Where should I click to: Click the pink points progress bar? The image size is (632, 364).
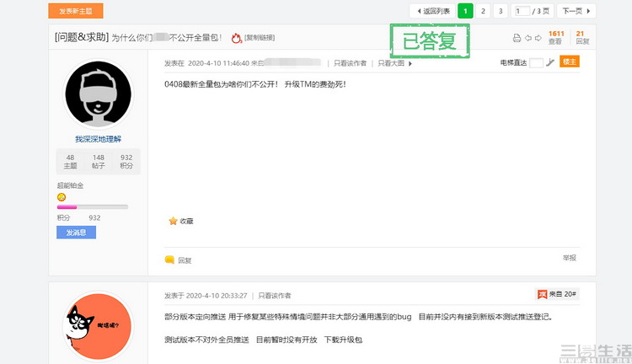click(93, 206)
